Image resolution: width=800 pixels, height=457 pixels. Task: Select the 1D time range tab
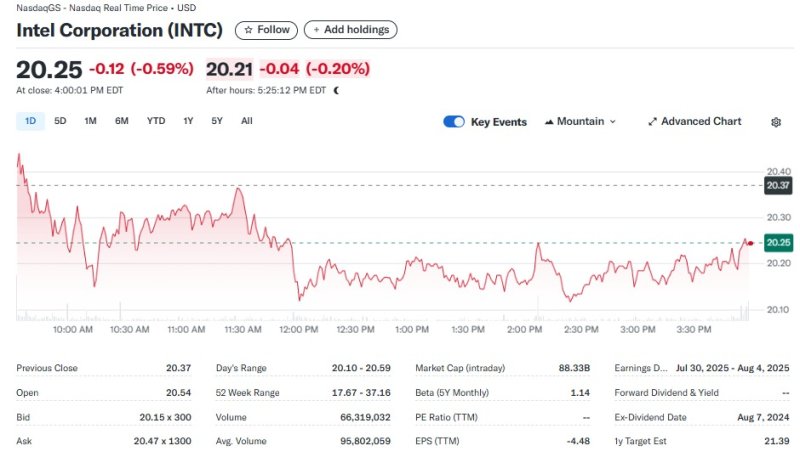[30, 121]
